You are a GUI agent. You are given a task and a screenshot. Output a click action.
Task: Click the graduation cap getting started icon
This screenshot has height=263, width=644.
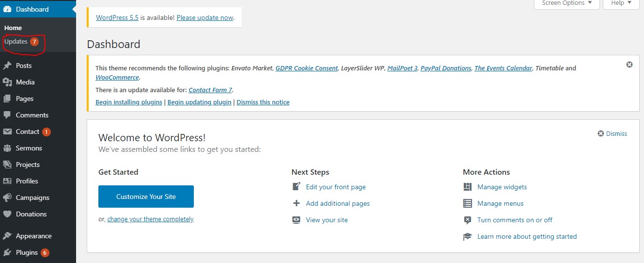(468, 236)
